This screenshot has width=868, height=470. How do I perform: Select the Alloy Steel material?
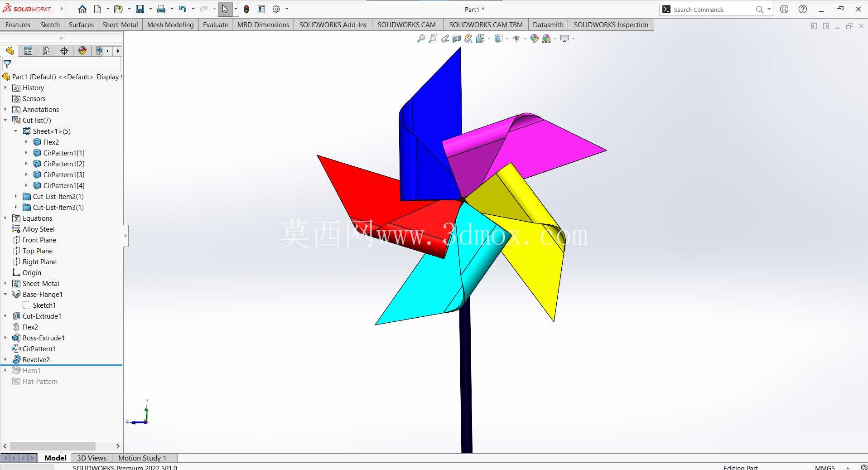[x=39, y=229]
